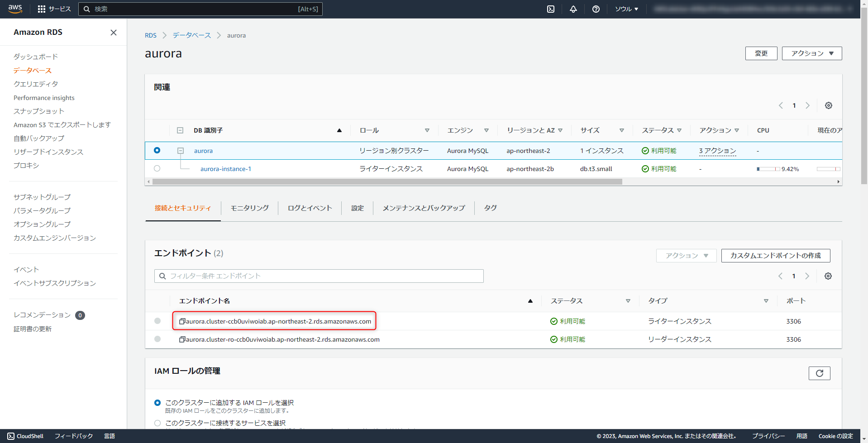Open the help question mark icon
Screen dimensions: 868x443
[x=596, y=9]
